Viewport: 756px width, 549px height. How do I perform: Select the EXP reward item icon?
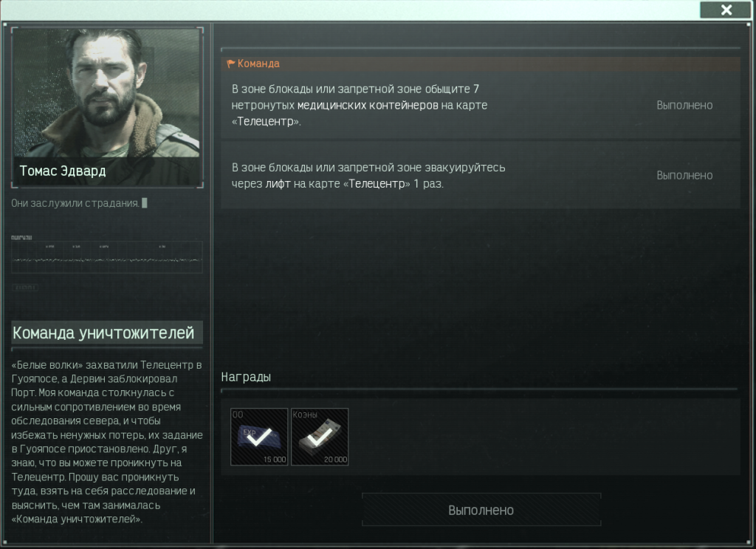click(259, 437)
